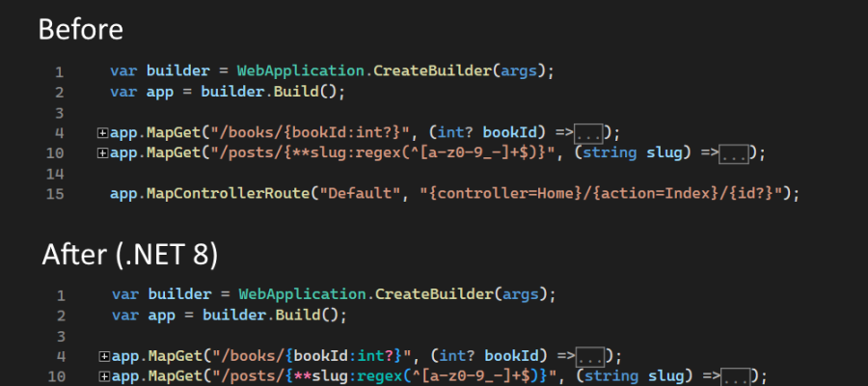The height and width of the screenshot is (386, 868).
Task: Click 'MapControllerRoute' method name
Action: point(227,194)
